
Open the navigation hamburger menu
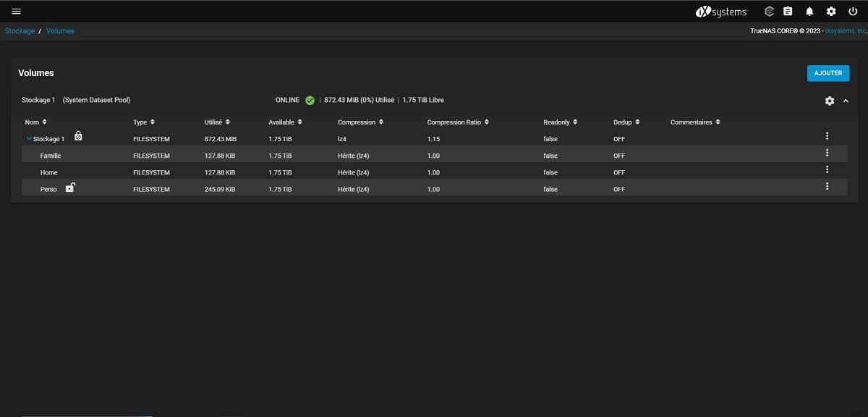(17, 11)
